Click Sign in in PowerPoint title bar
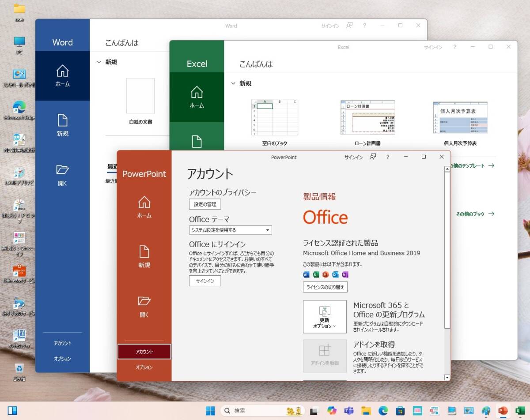The width and height of the screenshot is (530, 420). (x=353, y=157)
